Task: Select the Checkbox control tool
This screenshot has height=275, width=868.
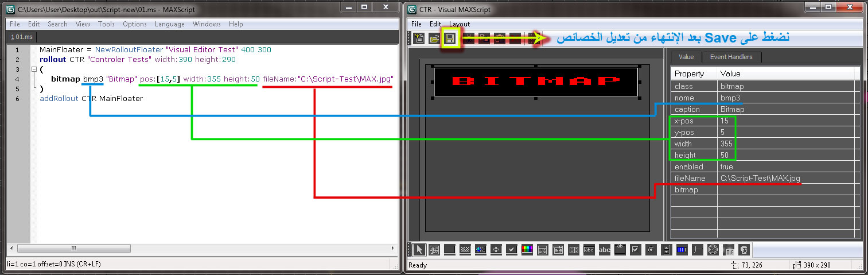Action: tap(635, 250)
